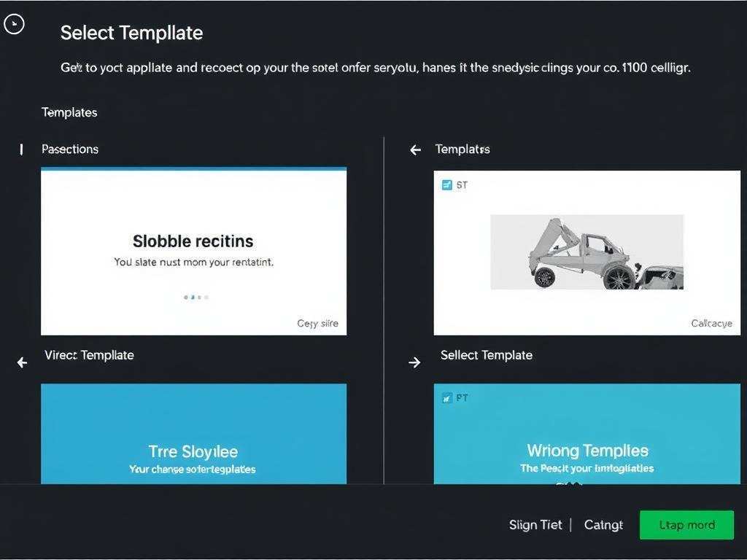The image size is (747, 560).
Task: Open the Templates heading in the left column
Action: tap(69, 112)
